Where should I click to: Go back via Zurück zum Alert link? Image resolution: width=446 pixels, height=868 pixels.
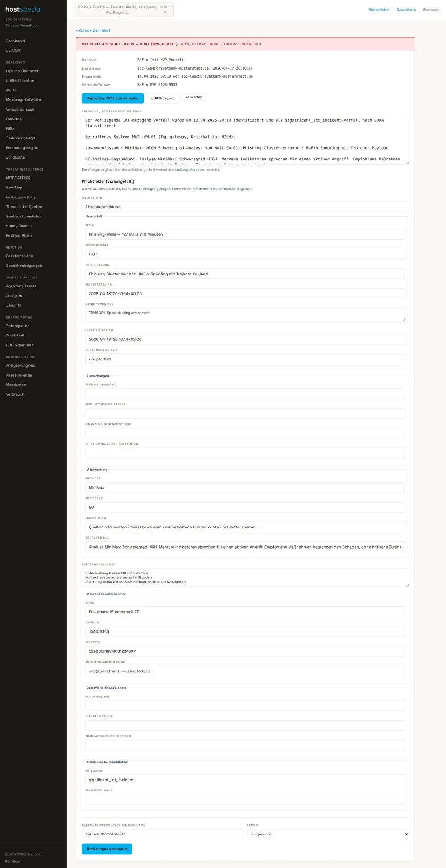pyautogui.click(x=93, y=31)
